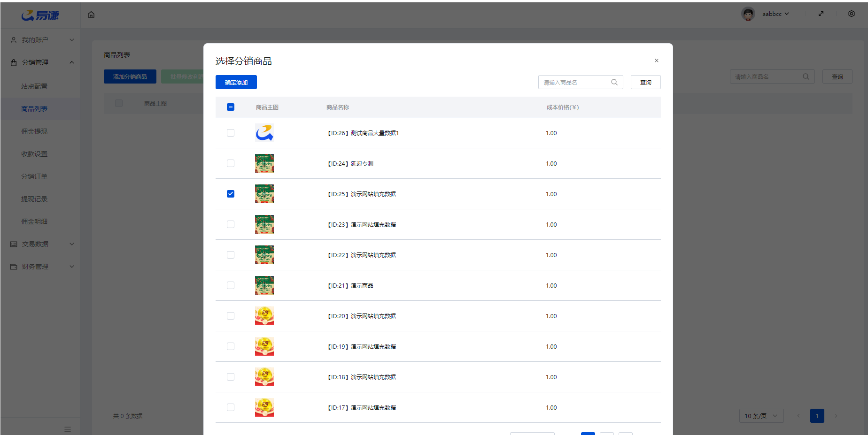
Task: Check the box for ID:21 演示商品
Action: pyautogui.click(x=231, y=285)
